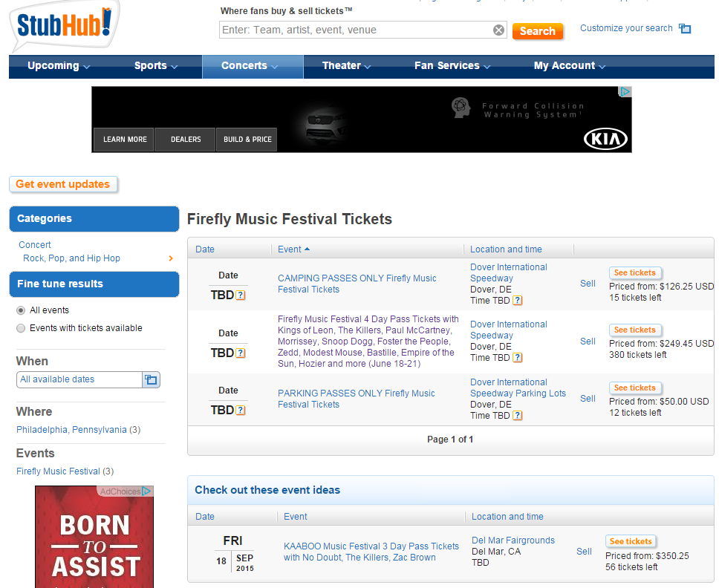Click the search text input field
Image resolution: width=719 pixels, height=588 pixels.
coord(355,30)
